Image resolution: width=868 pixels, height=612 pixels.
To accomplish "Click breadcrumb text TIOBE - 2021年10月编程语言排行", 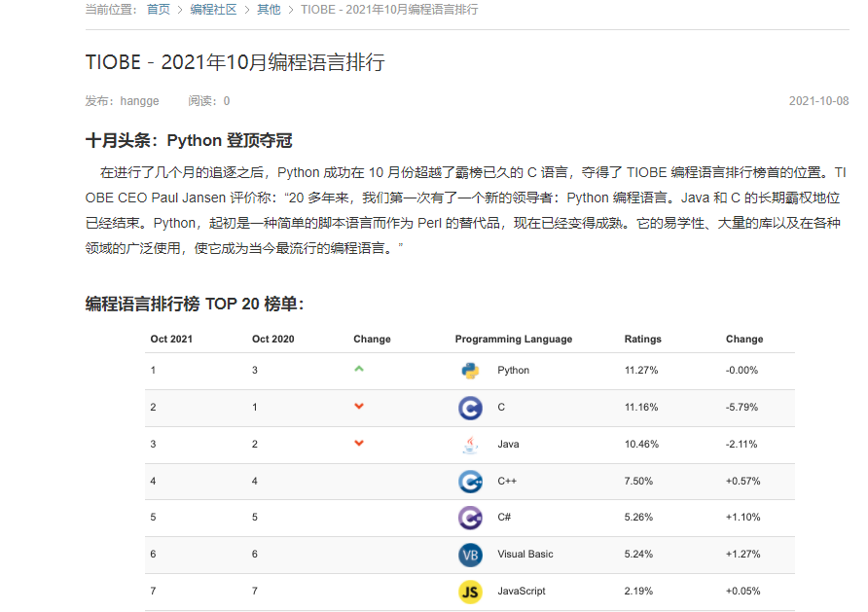I will 389,10.
